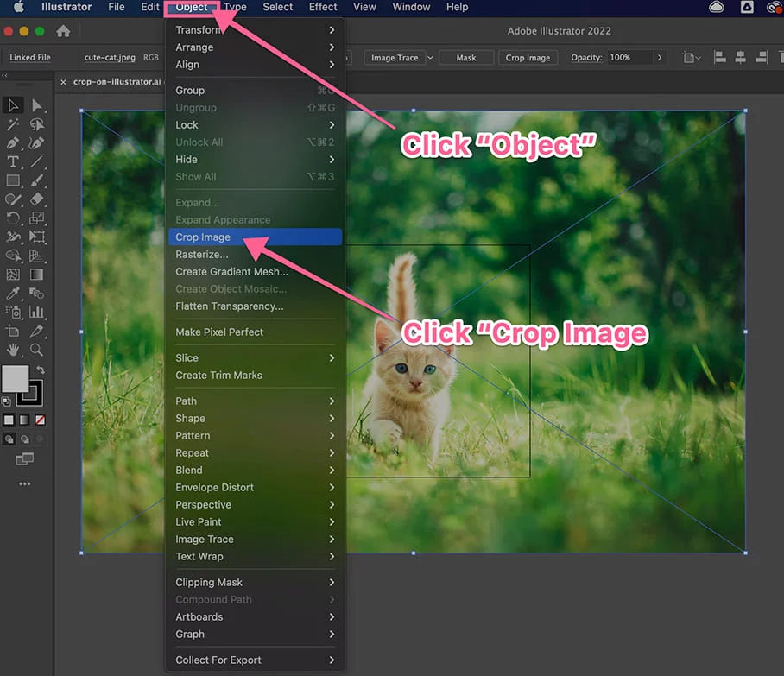Viewport: 784px width, 676px height.
Task: Select the Eraser tool
Action: [x=36, y=199]
